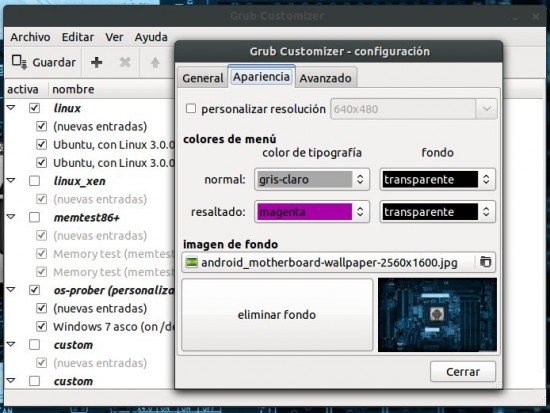Image resolution: width=550 pixels, height=413 pixels.
Task: Switch to the Avanzado tab
Action: click(326, 78)
